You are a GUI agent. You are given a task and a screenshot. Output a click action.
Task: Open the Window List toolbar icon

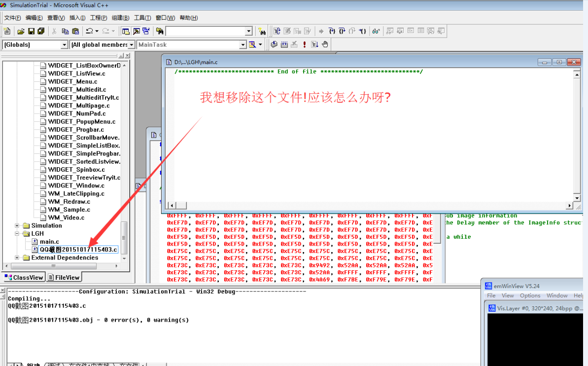(x=146, y=31)
